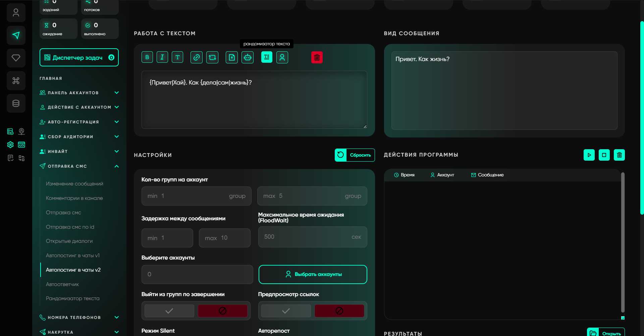Open the Автоответчик menu item
The width and height of the screenshot is (644, 336).
62,284
